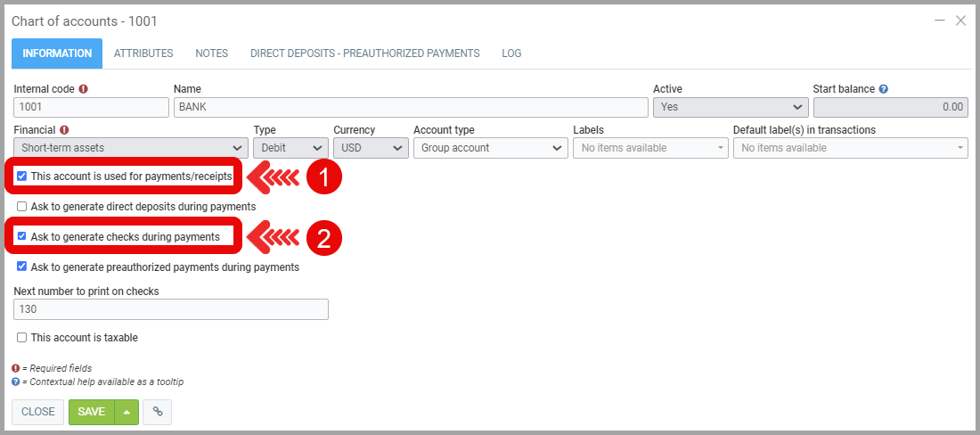The width and height of the screenshot is (980, 435).
Task: Click the Internal code required-field icon
Action: [84, 89]
